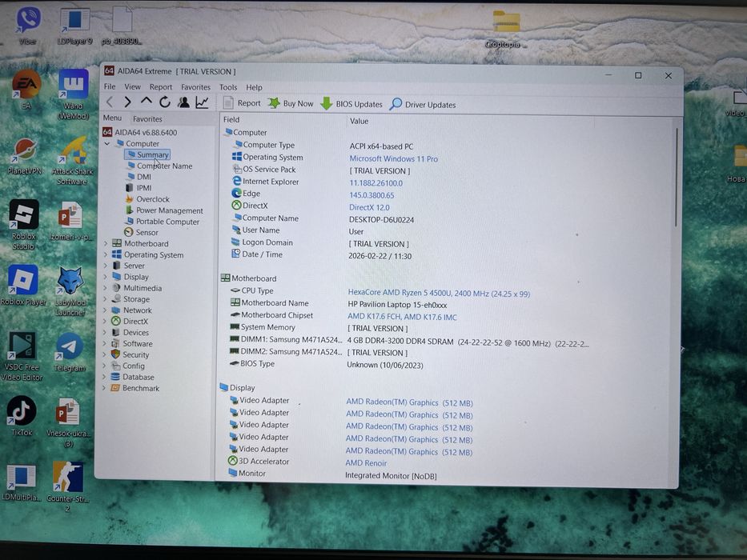Expand the Benchmark tree node
This screenshot has height=560, width=747.
point(104,388)
